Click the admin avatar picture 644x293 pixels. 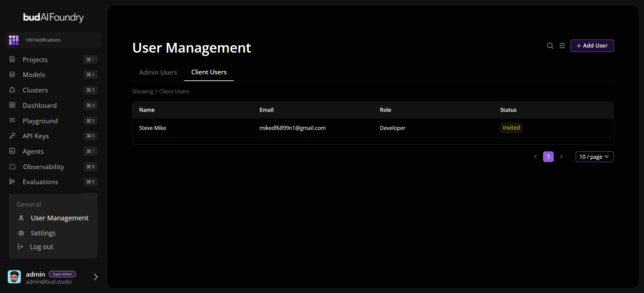(14, 277)
